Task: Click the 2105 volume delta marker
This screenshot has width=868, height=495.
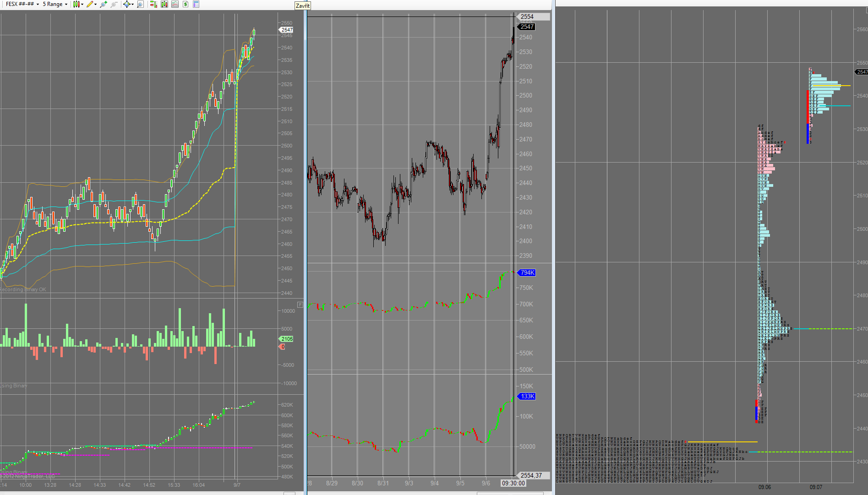Action: [x=286, y=339]
